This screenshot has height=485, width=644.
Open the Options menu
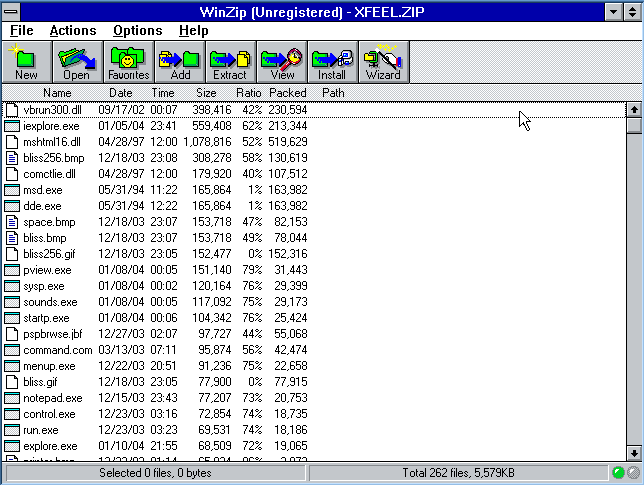tap(138, 30)
